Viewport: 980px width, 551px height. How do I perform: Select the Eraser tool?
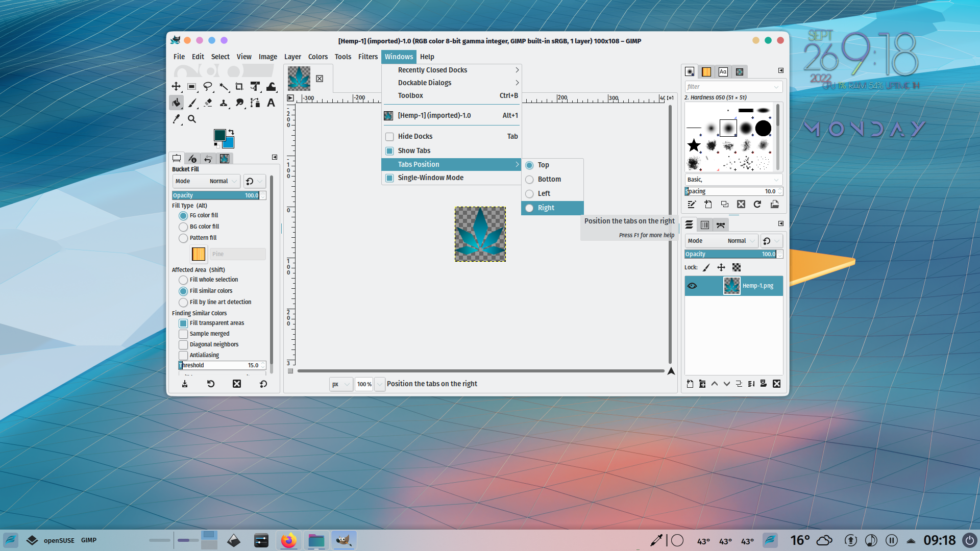click(x=208, y=103)
